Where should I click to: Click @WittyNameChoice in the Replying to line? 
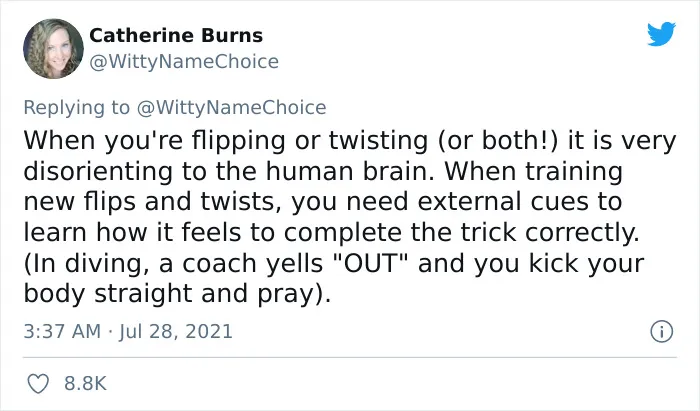(x=231, y=108)
